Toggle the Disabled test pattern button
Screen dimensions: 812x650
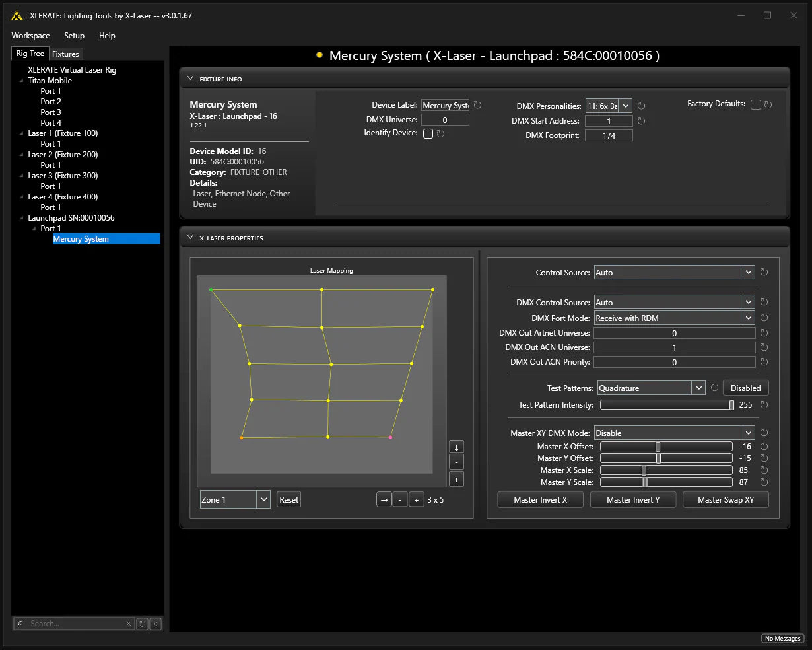[x=745, y=388]
